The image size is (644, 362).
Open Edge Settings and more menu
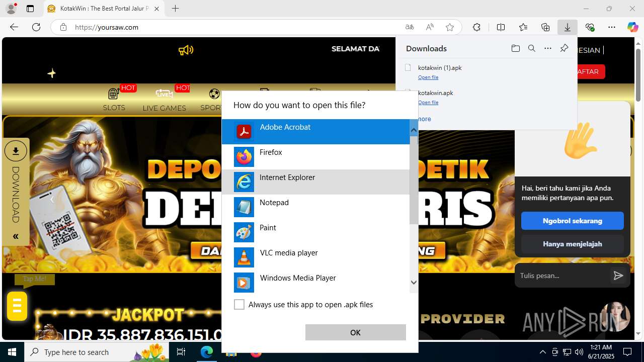click(612, 27)
